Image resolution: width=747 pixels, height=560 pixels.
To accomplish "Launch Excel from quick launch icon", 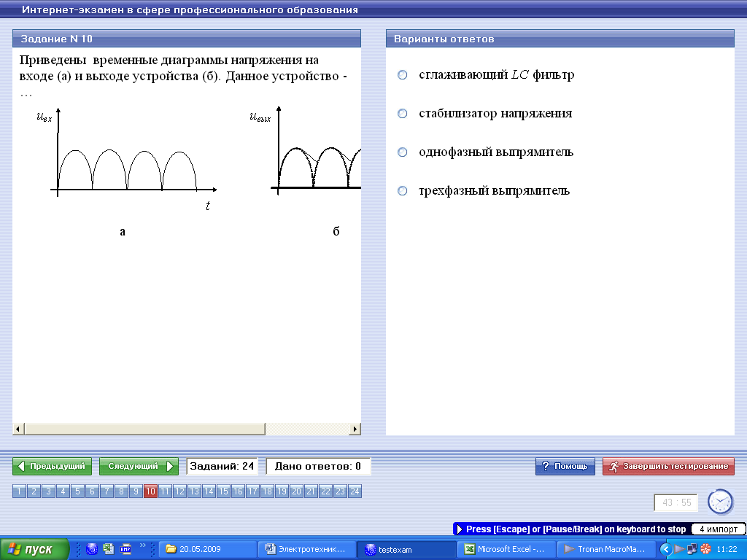I will [109, 549].
